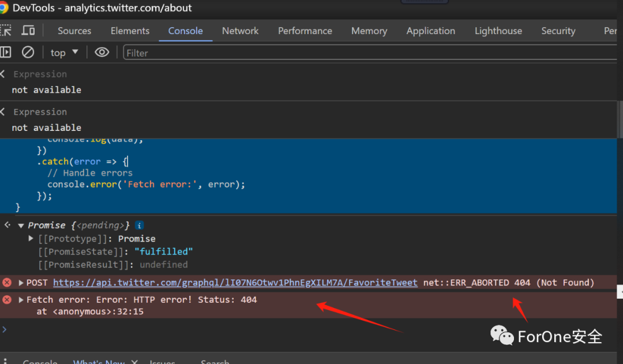Expand the [[Prototype]]: Promise entry
623x364 pixels.
(31, 238)
